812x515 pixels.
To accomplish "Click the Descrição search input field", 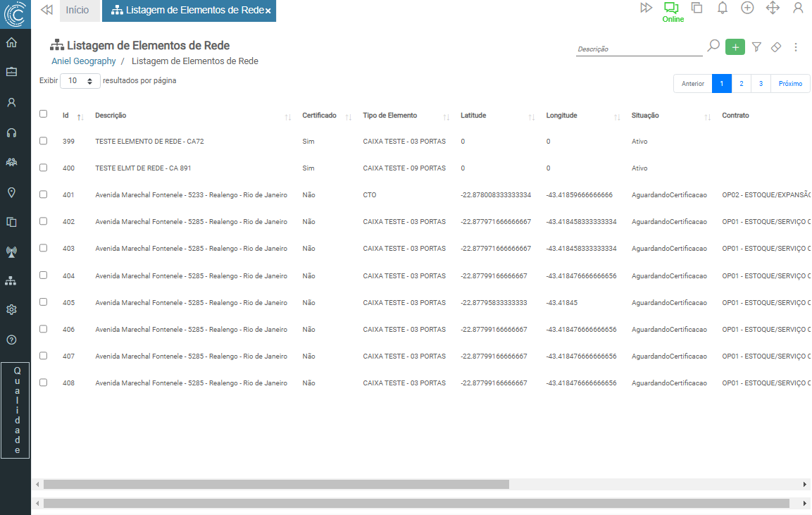I will [638, 49].
